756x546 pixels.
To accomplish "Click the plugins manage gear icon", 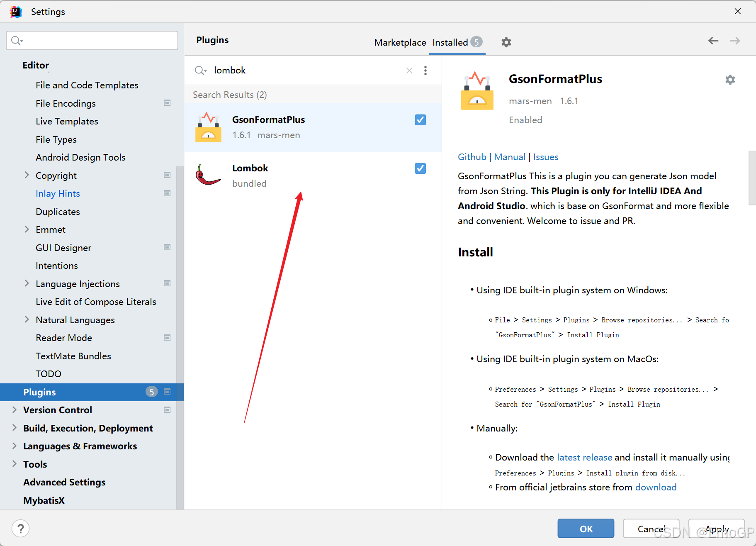I will click(506, 42).
